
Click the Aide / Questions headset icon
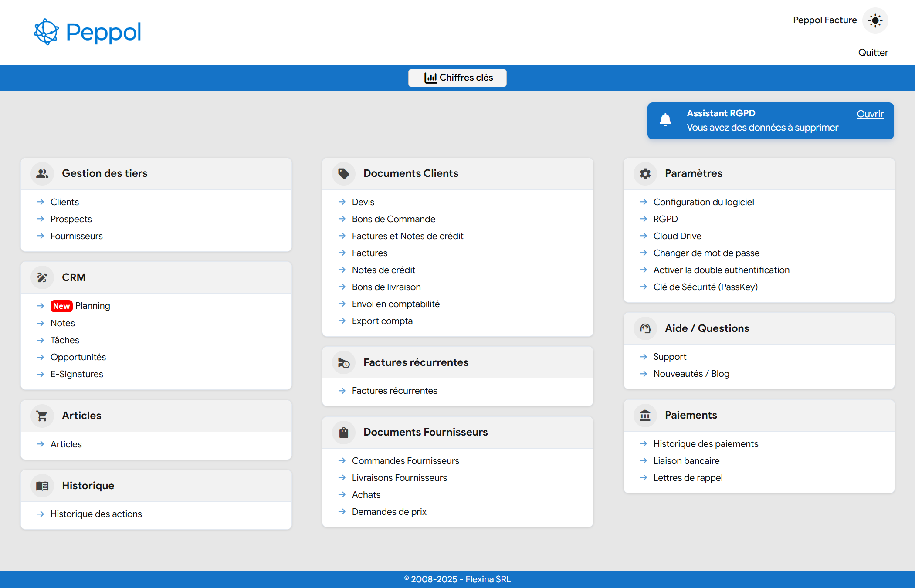(645, 328)
